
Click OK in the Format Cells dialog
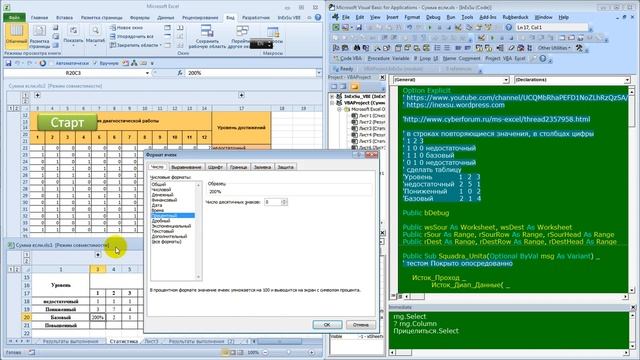coord(327,324)
